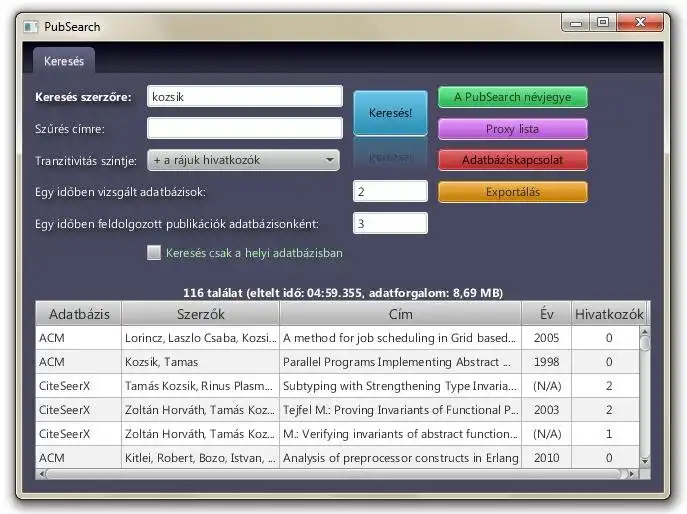Click the Adatbáziskapcsolat button
Viewport: 687px width, 514px height.
point(513,160)
